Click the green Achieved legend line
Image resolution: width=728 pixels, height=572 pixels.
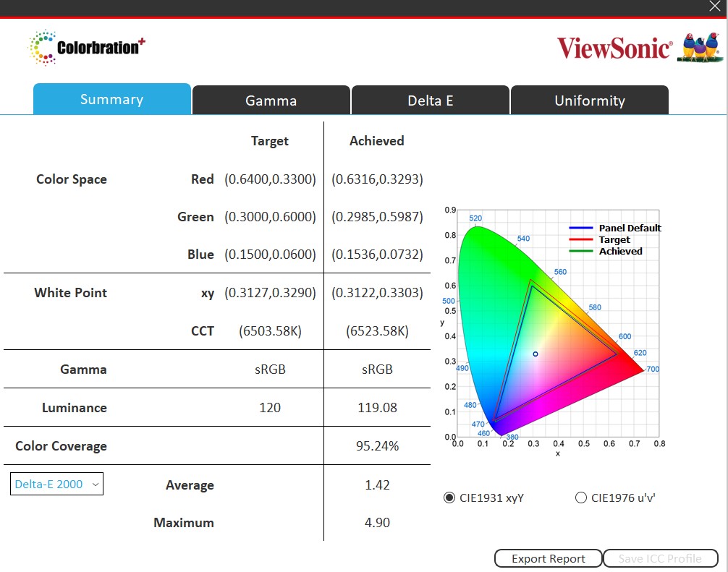tap(582, 251)
